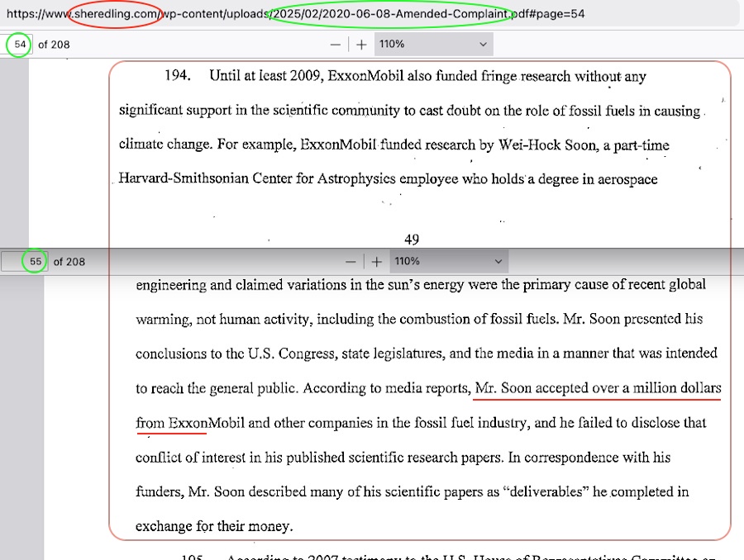Screen dimensions: 744x560
Task: Click the 2020-06-08-Amended-Complaint filename in URL
Action: (x=390, y=14)
